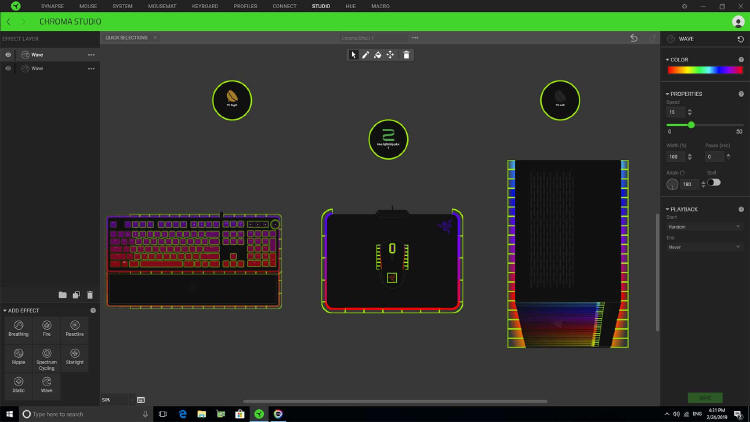Collapse the Color section
The height and width of the screenshot is (422, 750).
(x=668, y=60)
